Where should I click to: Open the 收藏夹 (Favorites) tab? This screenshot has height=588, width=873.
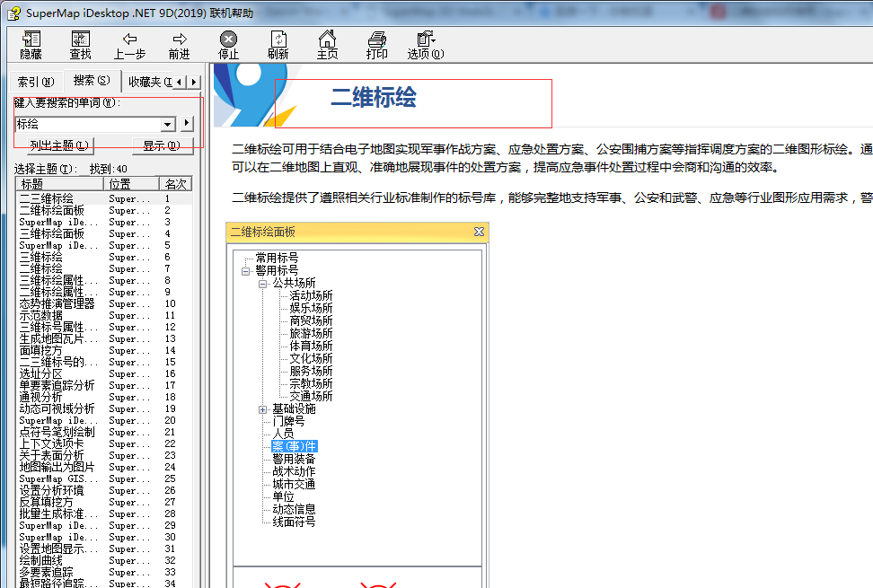click(x=148, y=82)
